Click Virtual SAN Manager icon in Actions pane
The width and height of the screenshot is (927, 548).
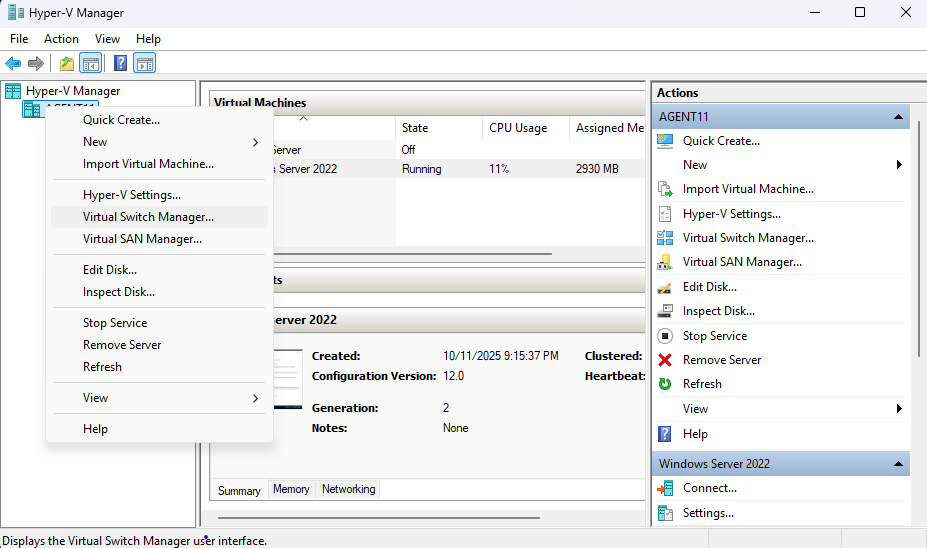click(x=665, y=262)
